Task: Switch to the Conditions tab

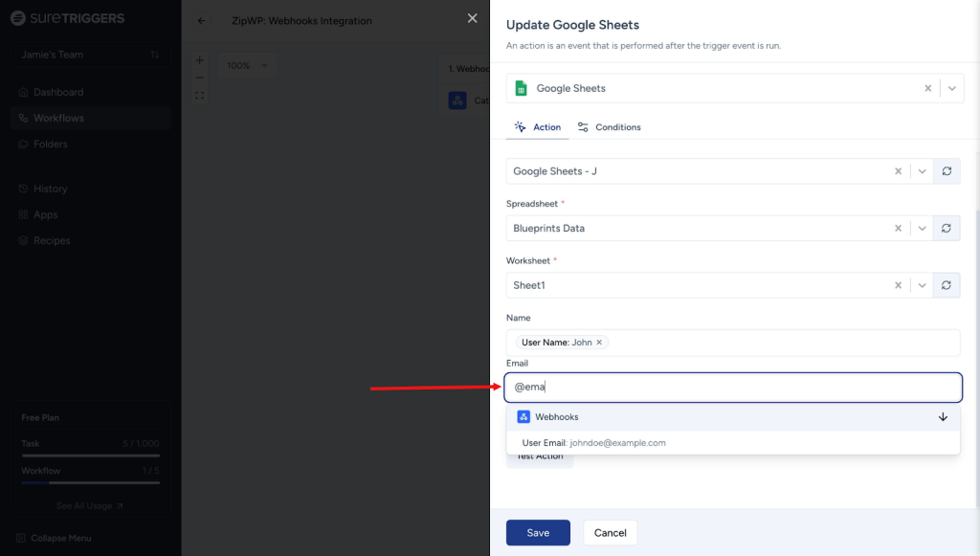Action: tap(609, 127)
